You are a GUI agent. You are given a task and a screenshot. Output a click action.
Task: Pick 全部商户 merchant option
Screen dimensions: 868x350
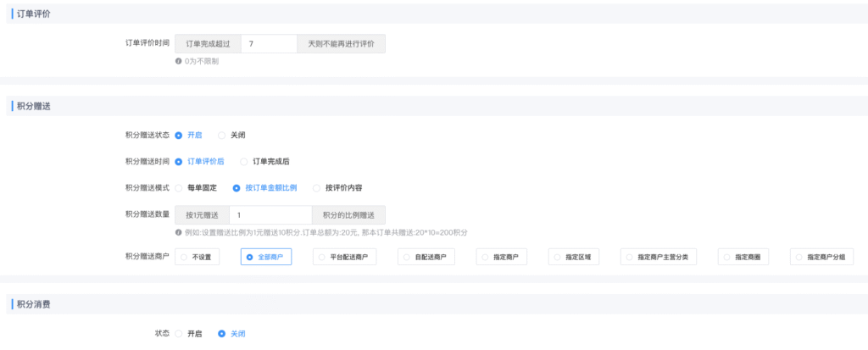(x=265, y=257)
